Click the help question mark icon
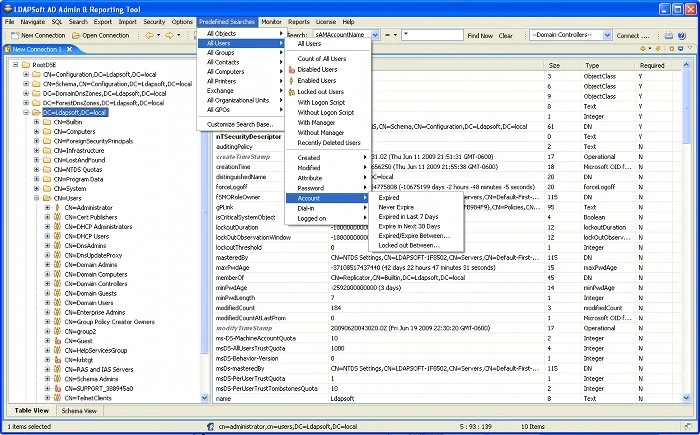The height and width of the screenshot is (435, 700). click(x=681, y=35)
